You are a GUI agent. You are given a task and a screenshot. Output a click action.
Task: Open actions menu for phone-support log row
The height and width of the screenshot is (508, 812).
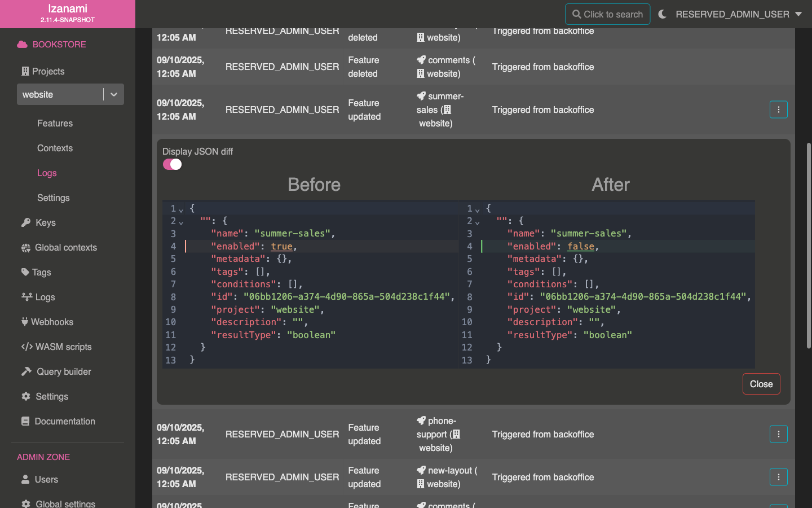click(778, 434)
